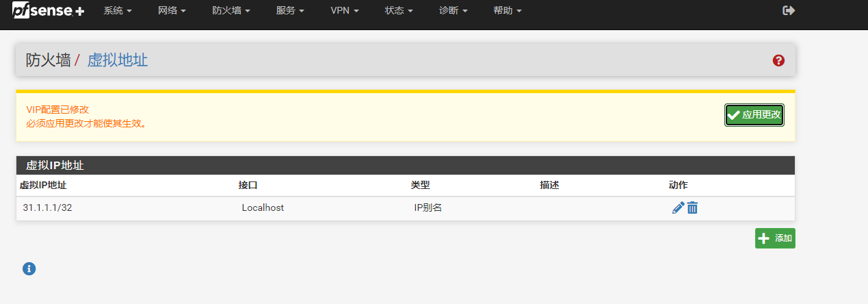Open the 帮助 menu

coord(507,11)
